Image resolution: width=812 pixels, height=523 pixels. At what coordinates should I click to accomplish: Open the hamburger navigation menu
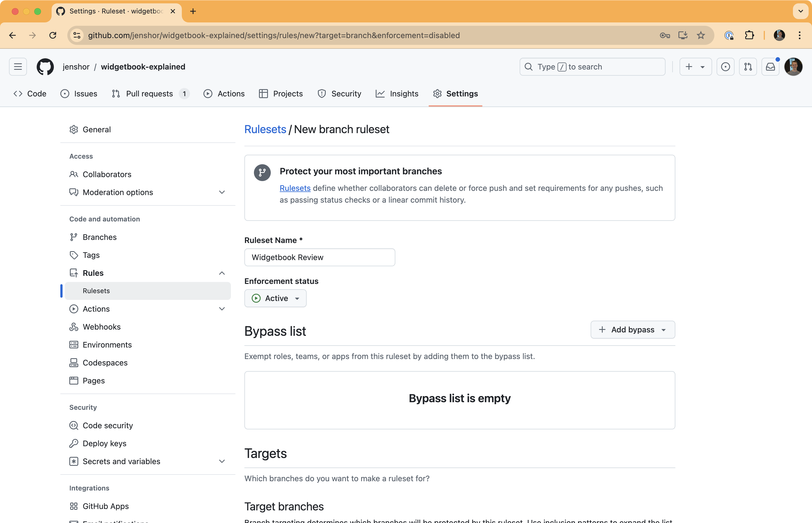click(x=18, y=66)
